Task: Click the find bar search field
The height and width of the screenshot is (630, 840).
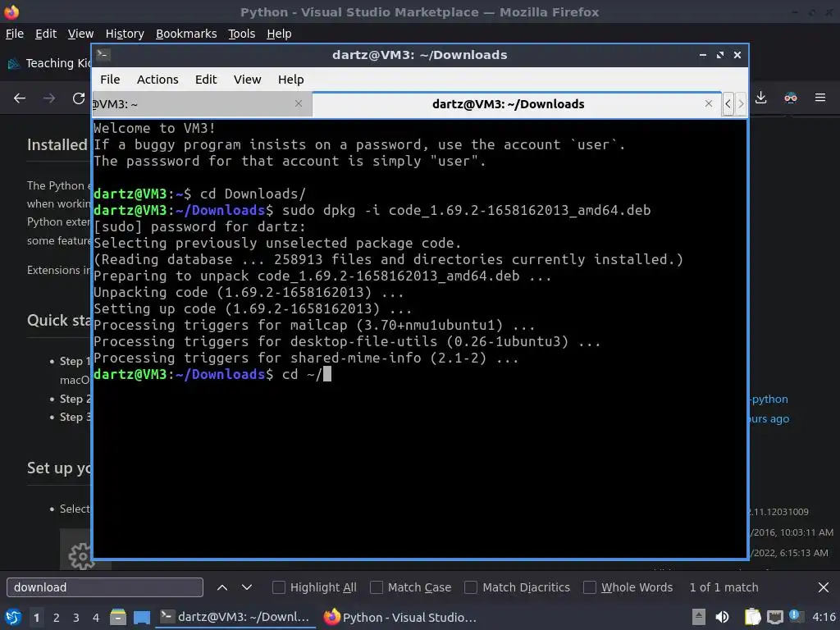Action: [104, 587]
